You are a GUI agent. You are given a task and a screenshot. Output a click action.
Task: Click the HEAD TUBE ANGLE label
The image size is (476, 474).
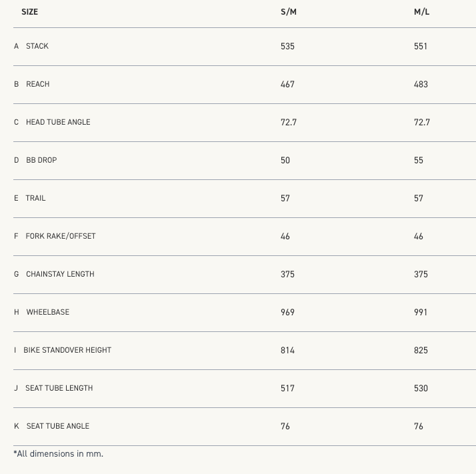tap(58, 122)
